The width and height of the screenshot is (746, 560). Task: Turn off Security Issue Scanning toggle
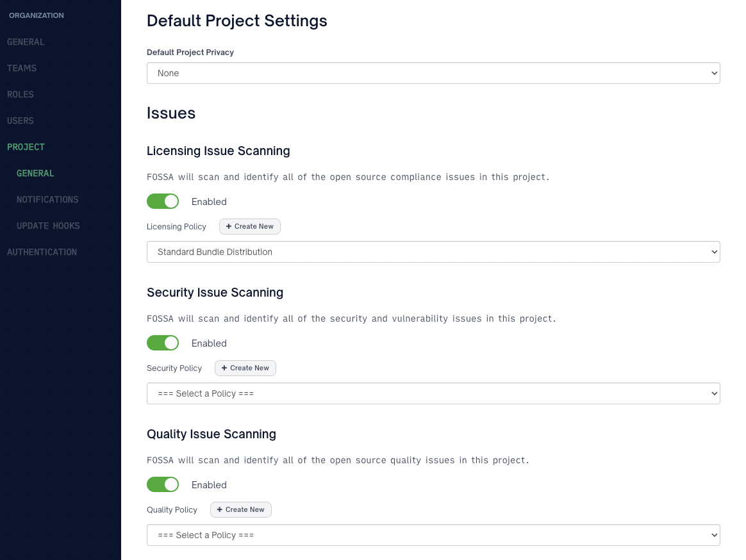163,343
